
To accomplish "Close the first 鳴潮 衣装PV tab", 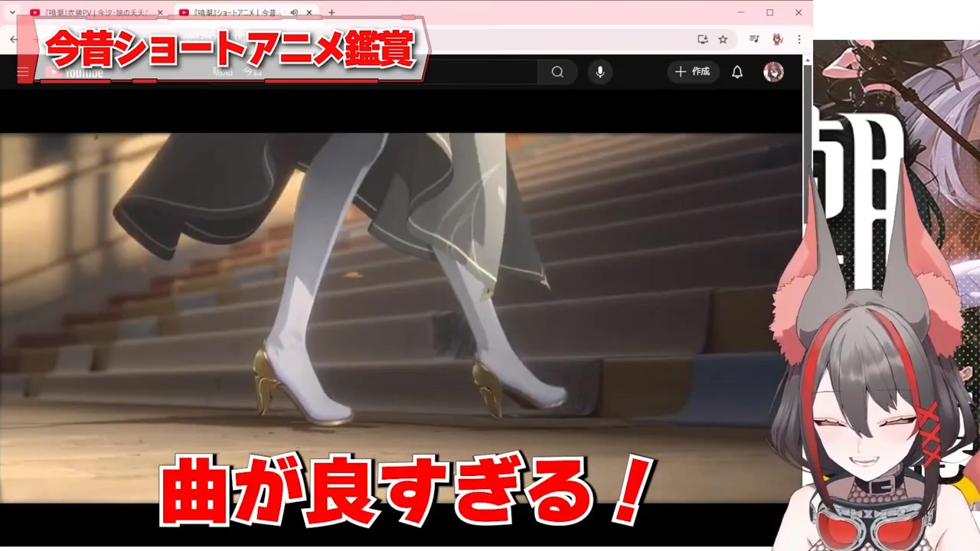I will (x=160, y=12).
